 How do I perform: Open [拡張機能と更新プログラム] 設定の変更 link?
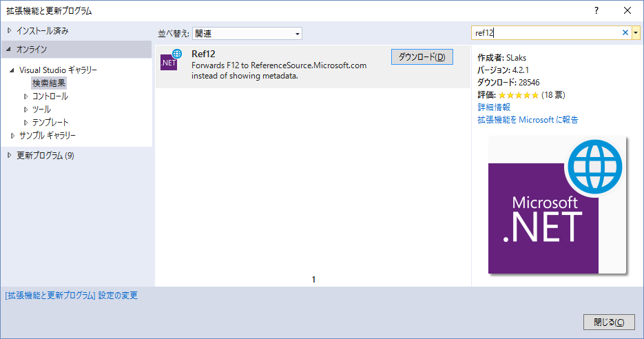coord(72,296)
